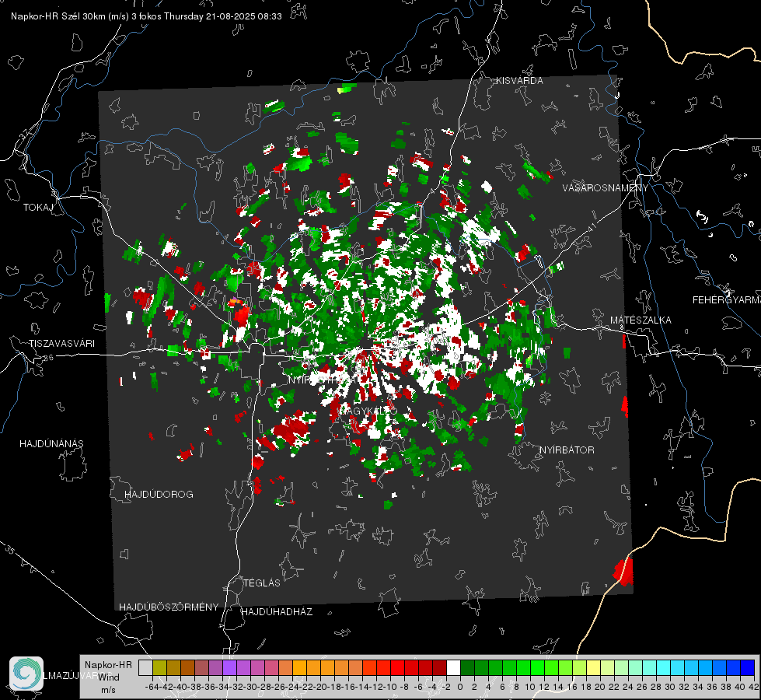Click the Napkor-HR legend title
Screen dimensions: 761x700
click(108, 664)
